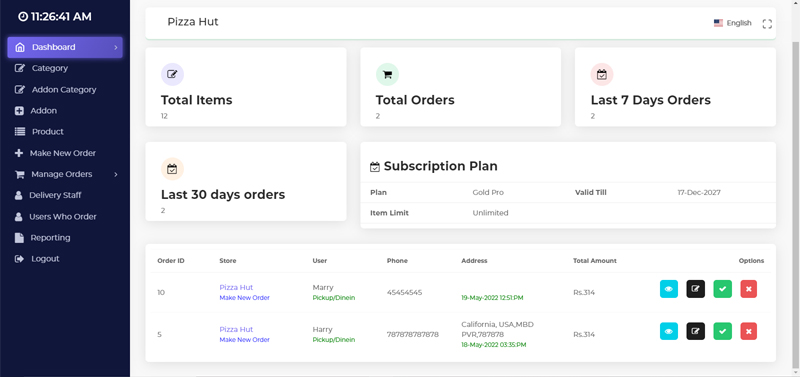
Task: Click the Total Amount column header
Action: [595, 261]
